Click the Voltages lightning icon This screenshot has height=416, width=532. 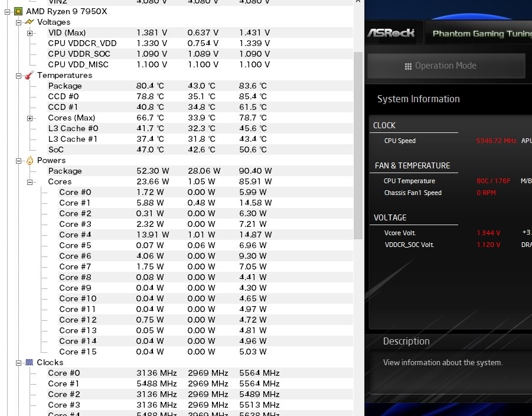pos(30,22)
